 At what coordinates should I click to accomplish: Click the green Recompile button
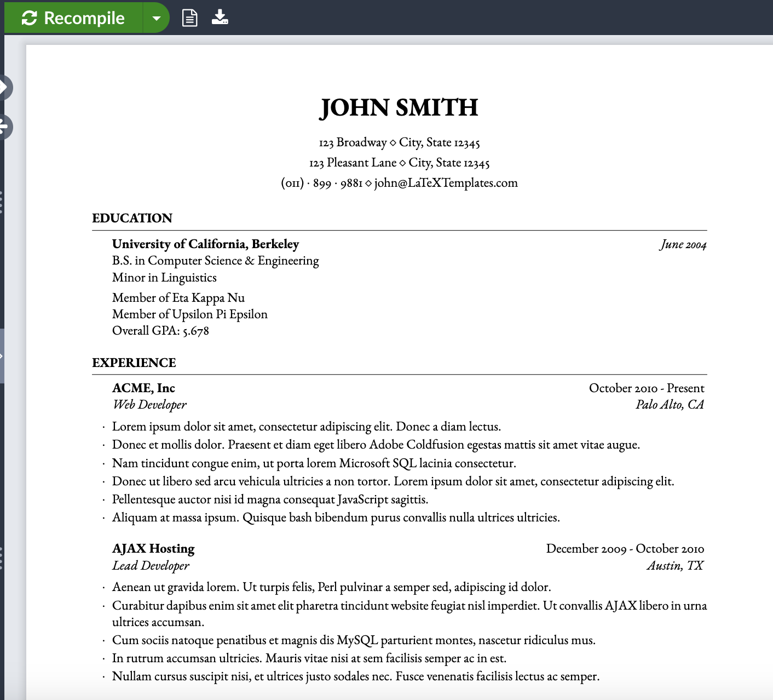coord(73,18)
